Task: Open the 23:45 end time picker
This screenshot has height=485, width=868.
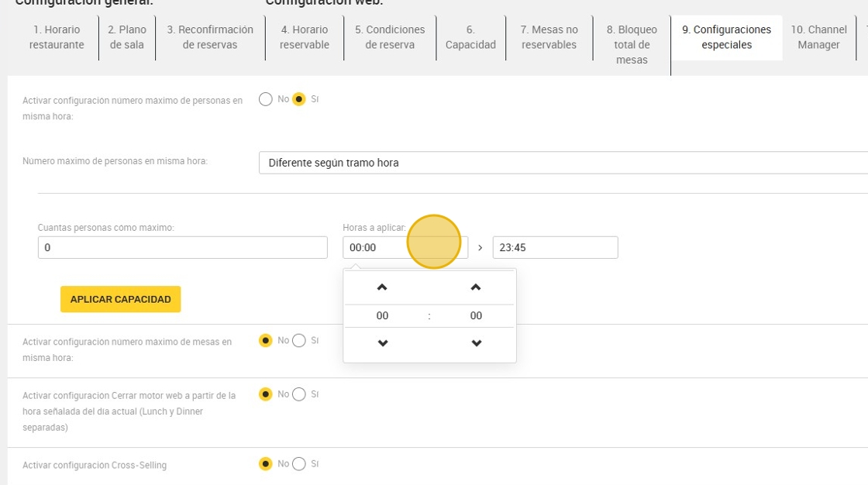Action: [555, 247]
